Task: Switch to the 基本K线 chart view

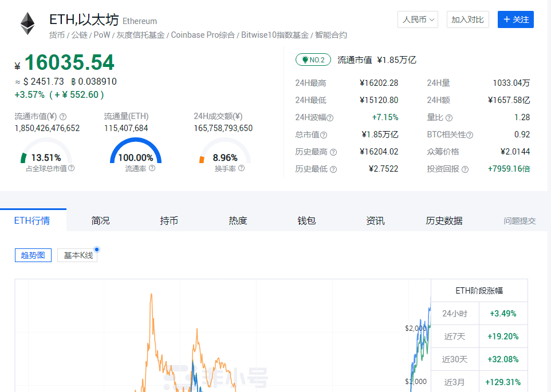Action: point(77,255)
